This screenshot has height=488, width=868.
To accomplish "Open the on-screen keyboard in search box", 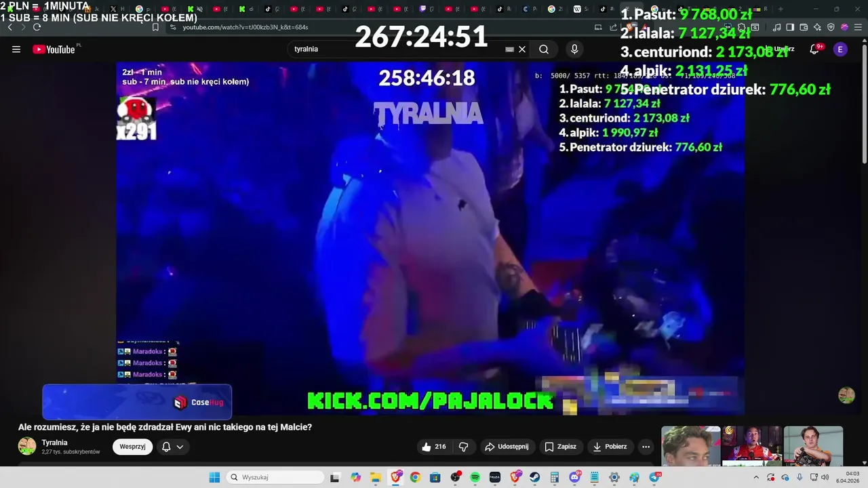I will 509,49.
